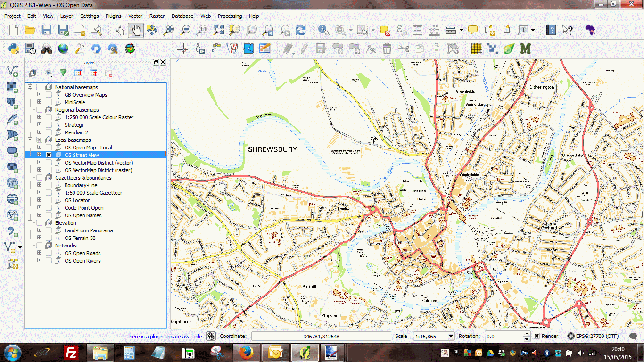Open messages log speech bubble in status bar
The image size is (644, 362).
633,337
